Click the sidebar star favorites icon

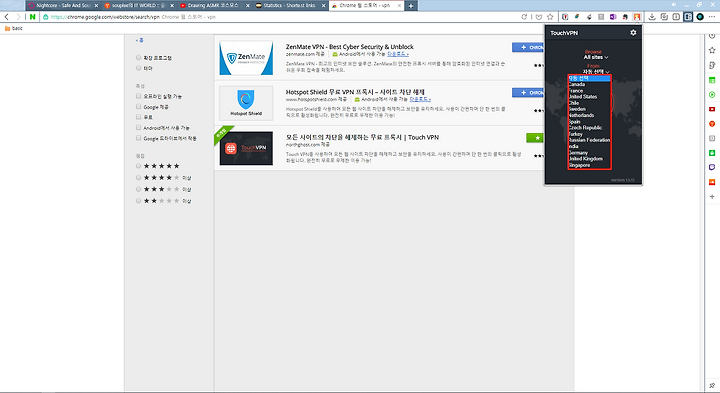coord(712,50)
